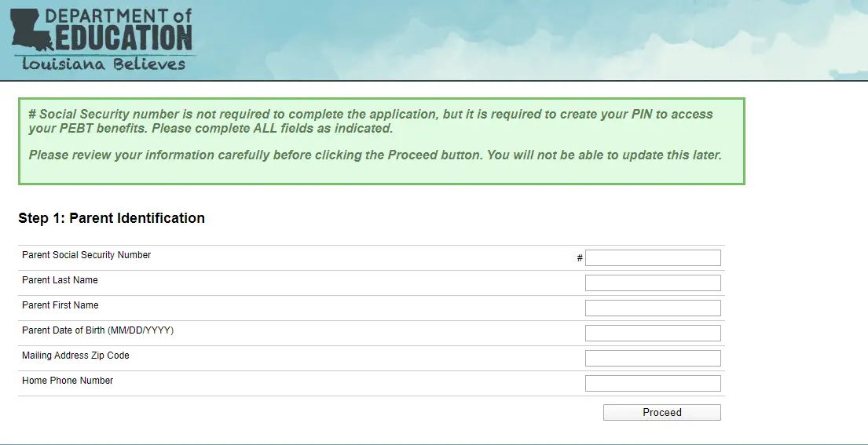Click the Home Phone Number label
The height and width of the screenshot is (445, 868).
pos(68,381)
